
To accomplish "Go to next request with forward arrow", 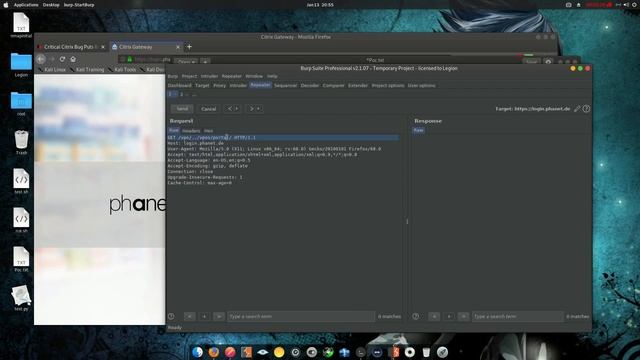I will click(x=251, y=109).
